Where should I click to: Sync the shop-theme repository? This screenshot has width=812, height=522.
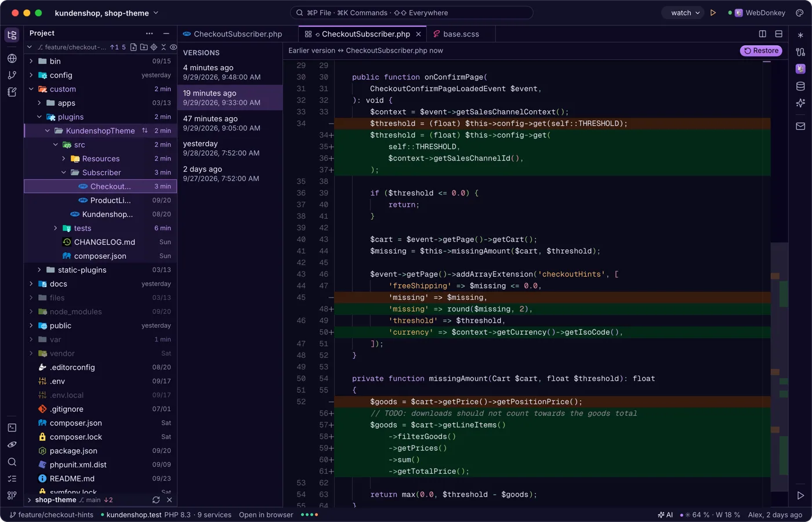[x=156, y=500]
